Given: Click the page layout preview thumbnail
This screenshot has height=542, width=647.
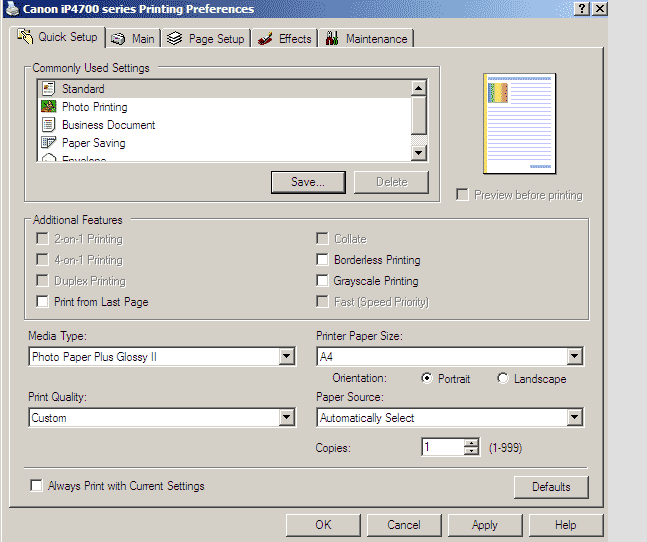Looking at the screenshot, I should (x=519, y=124).
